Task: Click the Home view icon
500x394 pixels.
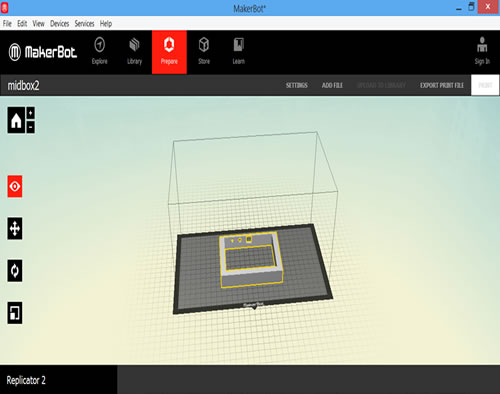Action: pyautogui.click(x=16, y=120)
